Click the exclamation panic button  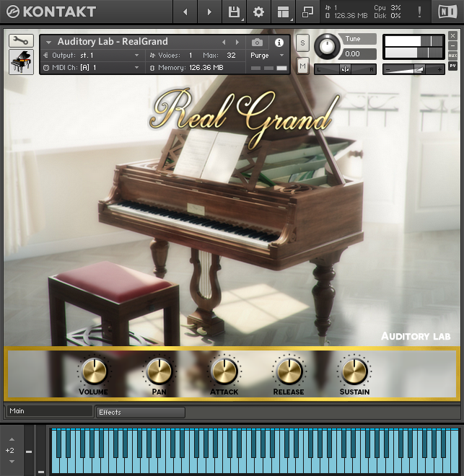click(419, 12)
